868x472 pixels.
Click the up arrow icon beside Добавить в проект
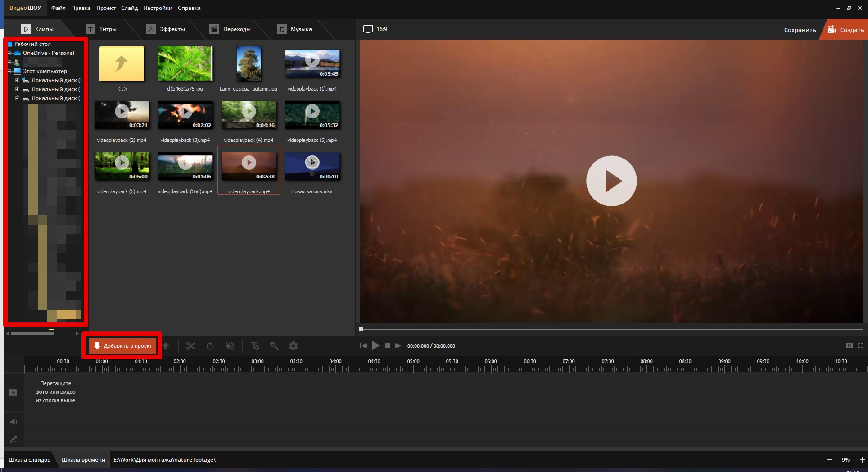(166, 346)
